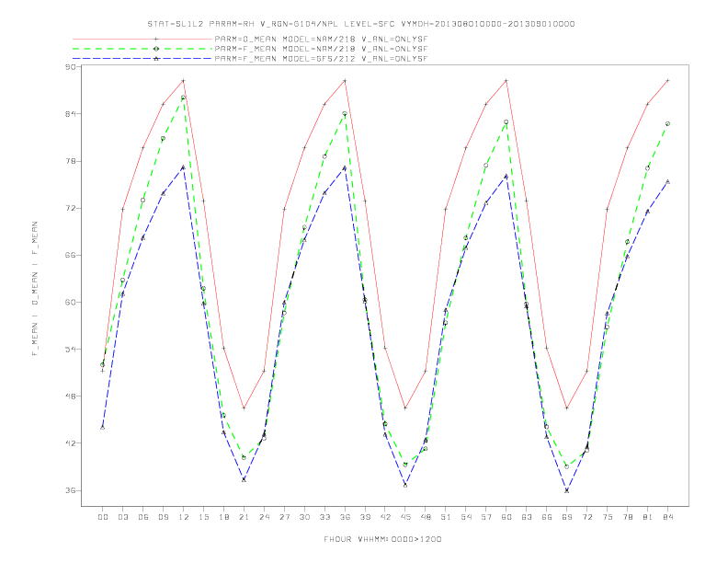Click x-axis forecast hour label 18
Viewport: 728px width, 563px height.
point(223,517)
